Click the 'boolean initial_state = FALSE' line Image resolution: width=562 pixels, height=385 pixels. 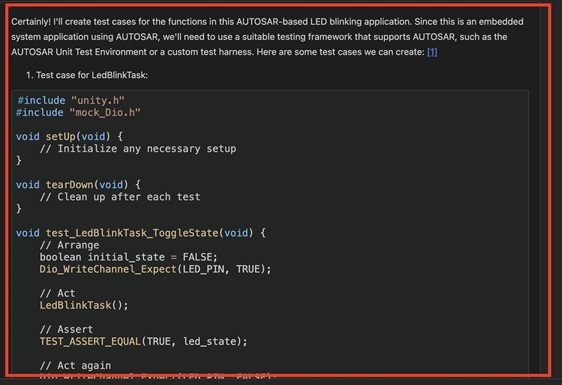128,257
